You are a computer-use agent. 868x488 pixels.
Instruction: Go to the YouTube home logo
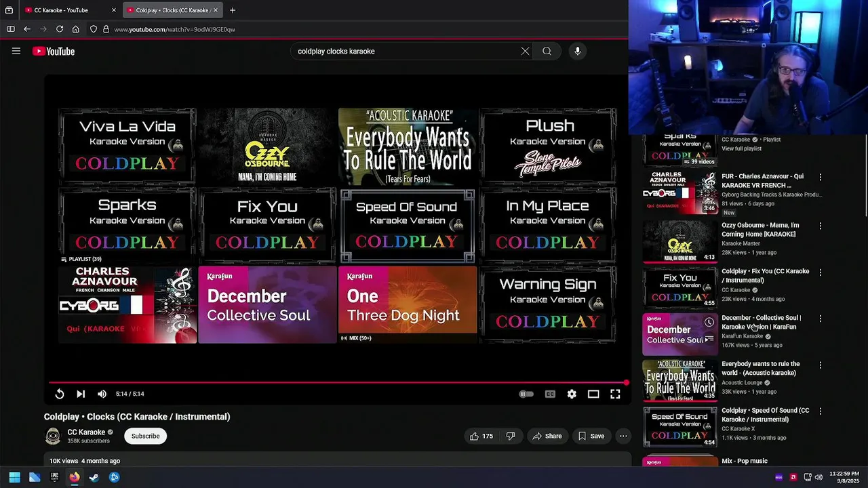coord(54,52)
